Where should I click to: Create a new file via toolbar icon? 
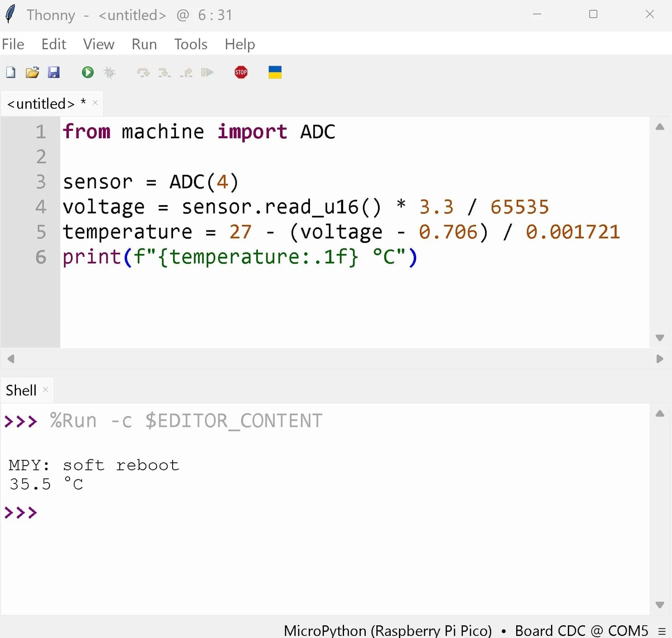point(11,73)
